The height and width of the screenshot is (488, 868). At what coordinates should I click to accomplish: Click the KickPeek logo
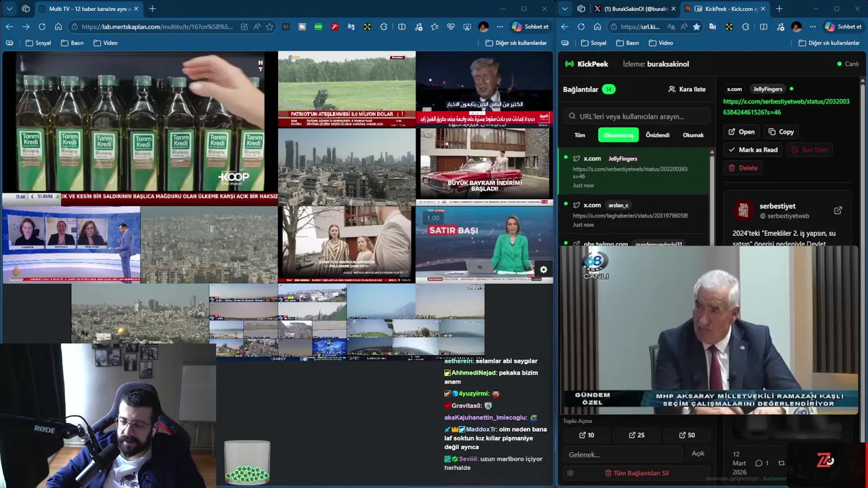click(587, 64)
